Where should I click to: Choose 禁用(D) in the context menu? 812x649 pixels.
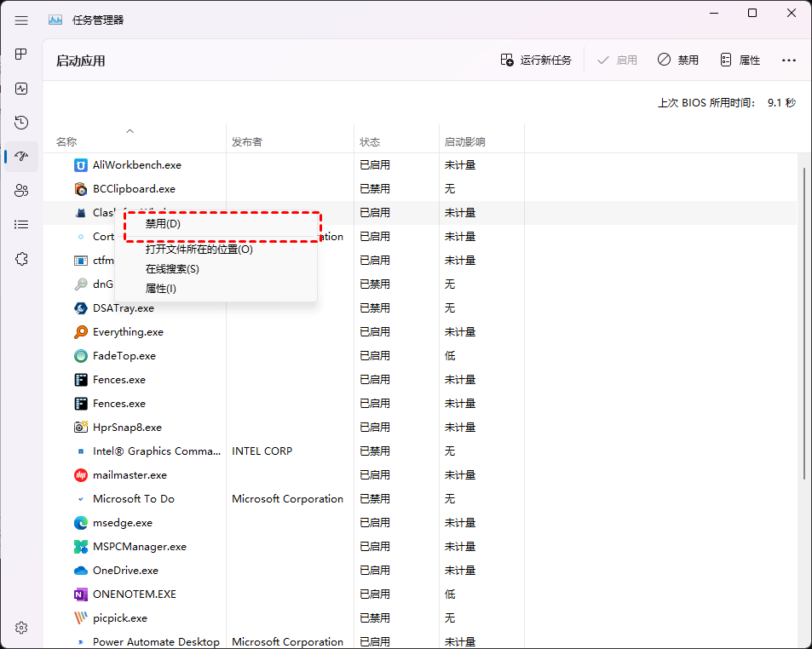click(x=163, y=224)
